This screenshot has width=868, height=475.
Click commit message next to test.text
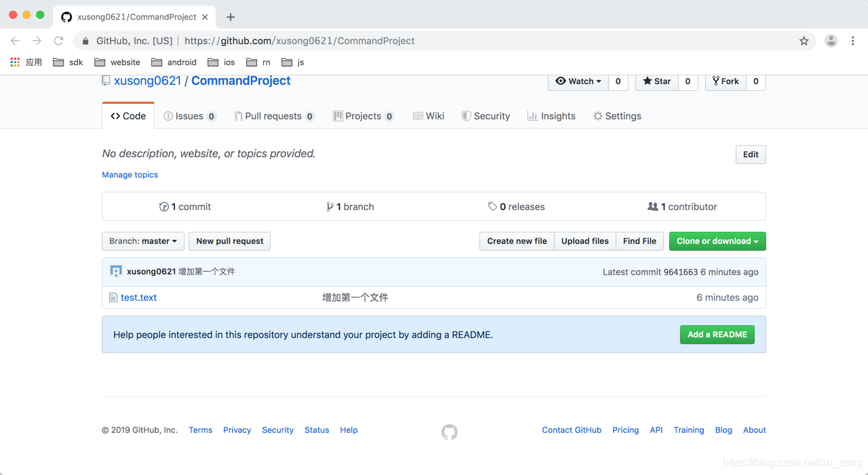point(355,297)
